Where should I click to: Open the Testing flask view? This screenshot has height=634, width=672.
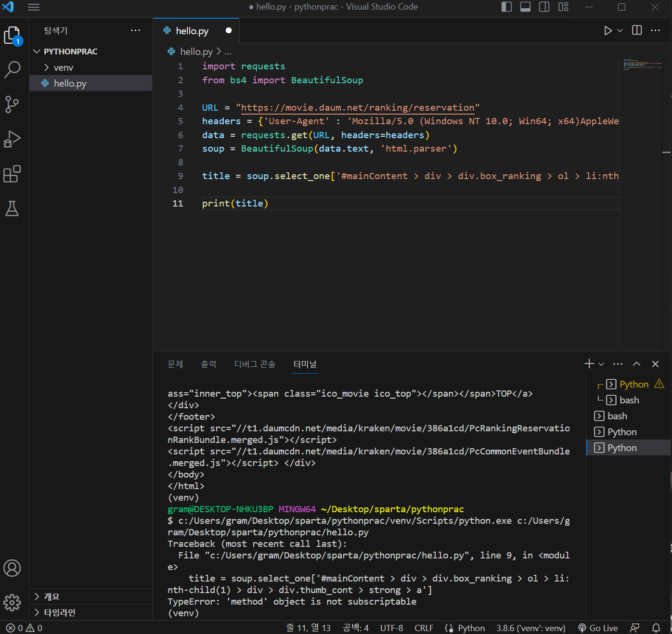coord(12,208)
